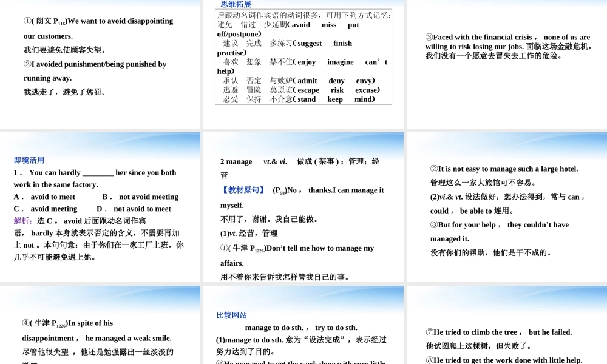Click 'Don't tell me how to manage my'

[320, 248]
